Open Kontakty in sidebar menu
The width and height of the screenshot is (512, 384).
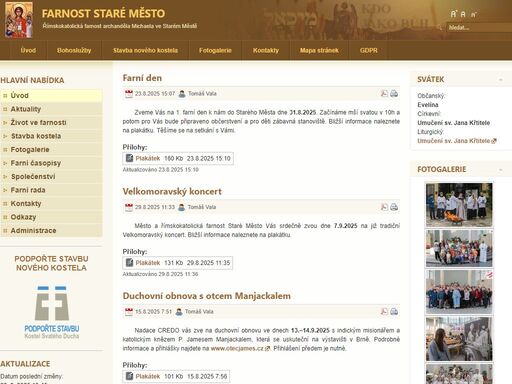(51, 204)
